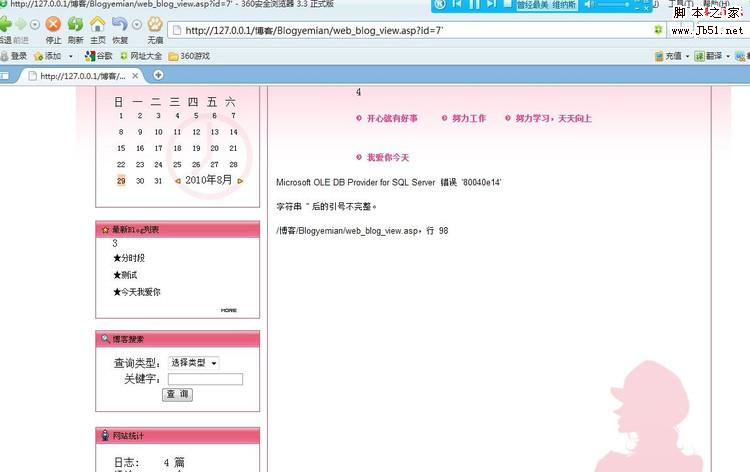Screen dimensions: 750x472
Task: Click the tab list icon left of tabs
Action: [5, 76]
